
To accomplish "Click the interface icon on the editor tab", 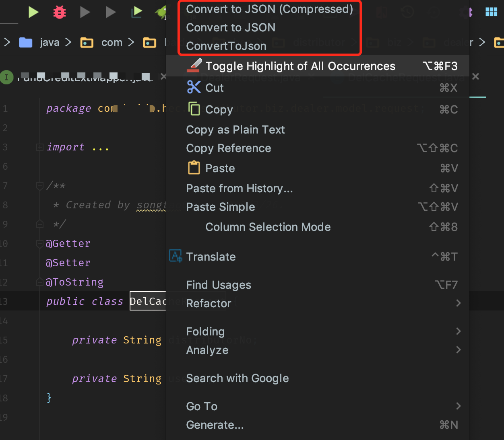I will pos(6,77).
